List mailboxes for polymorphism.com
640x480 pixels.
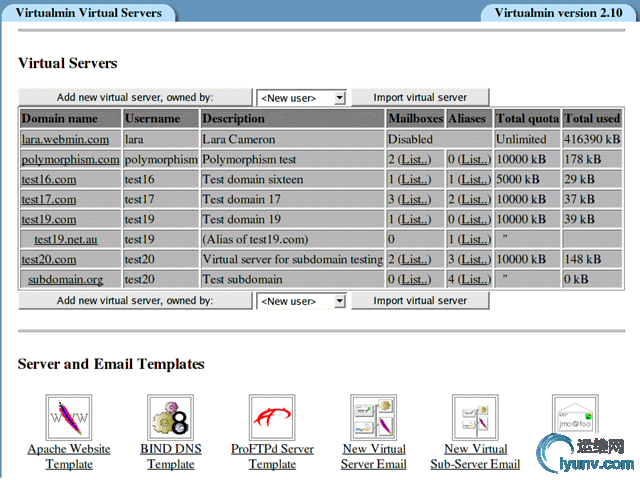point(414,160)
